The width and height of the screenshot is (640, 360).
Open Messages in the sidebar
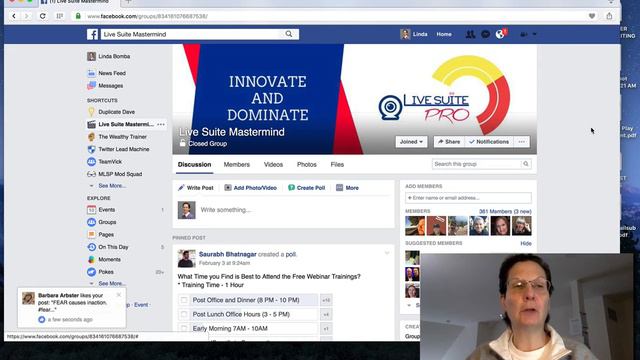[x=111, y=86]
